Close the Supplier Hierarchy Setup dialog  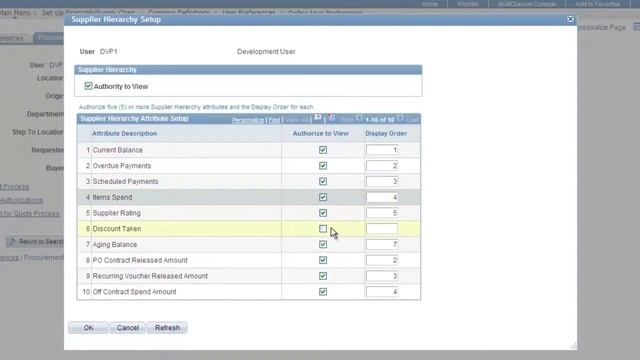570,19
